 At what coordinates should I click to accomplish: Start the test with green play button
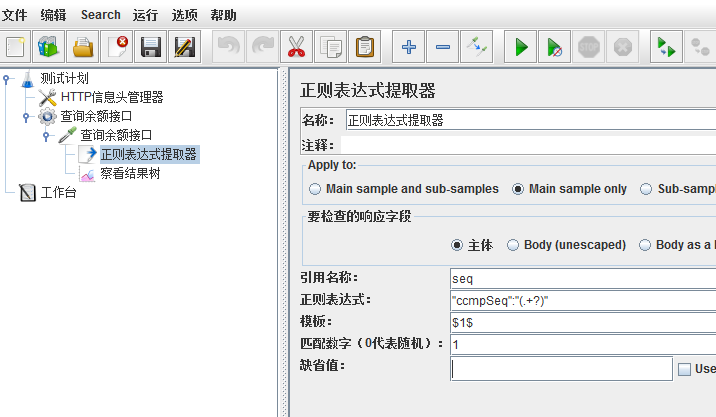pyautogui.click(x=520, y=46)
